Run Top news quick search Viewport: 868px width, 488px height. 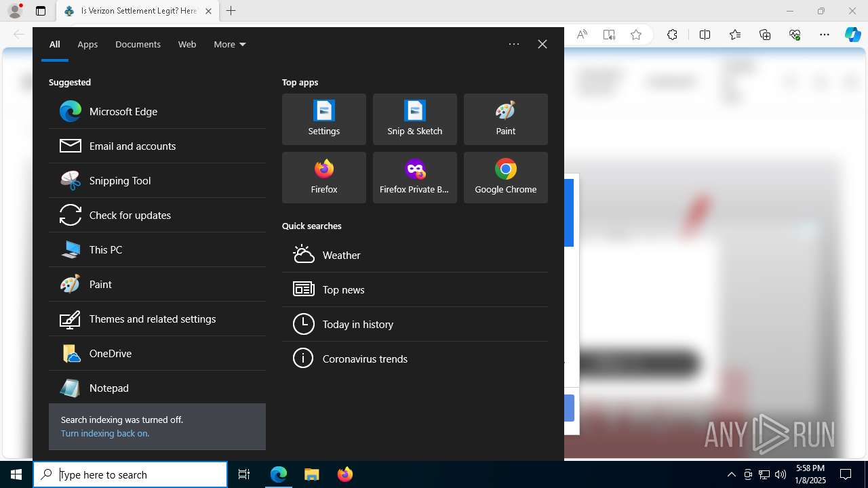415,289
